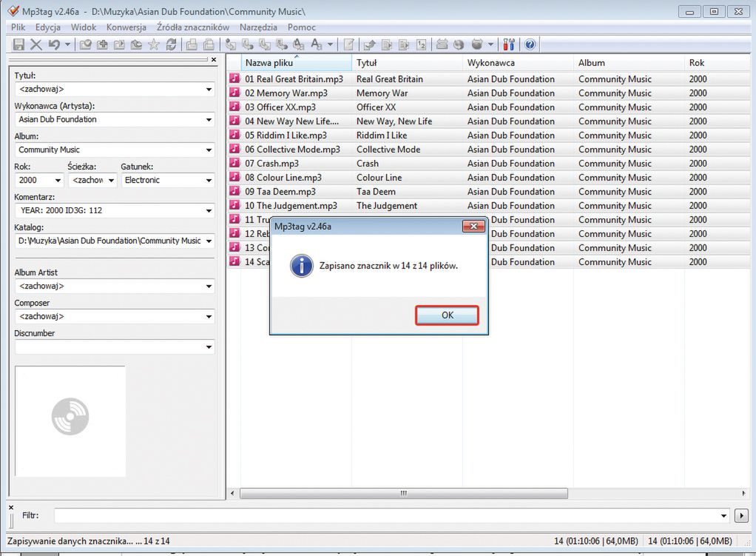Open the Filtr history dropdown arrow

click(723, 516)
